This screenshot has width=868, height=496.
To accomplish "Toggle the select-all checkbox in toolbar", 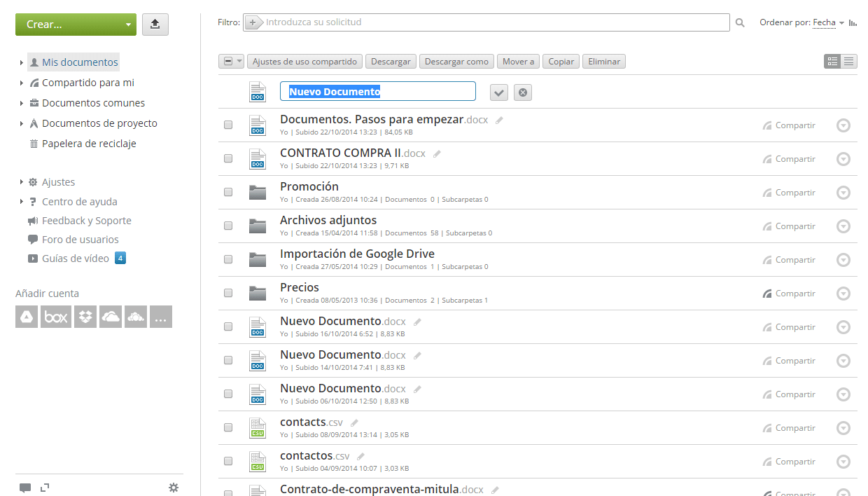I will [x=228, y=62].
